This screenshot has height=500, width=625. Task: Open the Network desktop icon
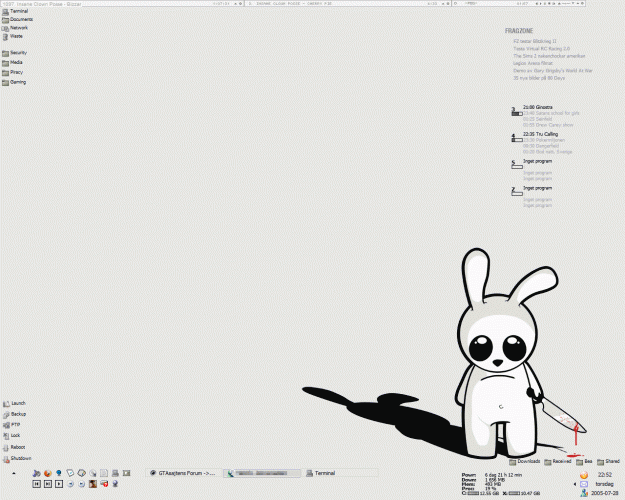6,28
